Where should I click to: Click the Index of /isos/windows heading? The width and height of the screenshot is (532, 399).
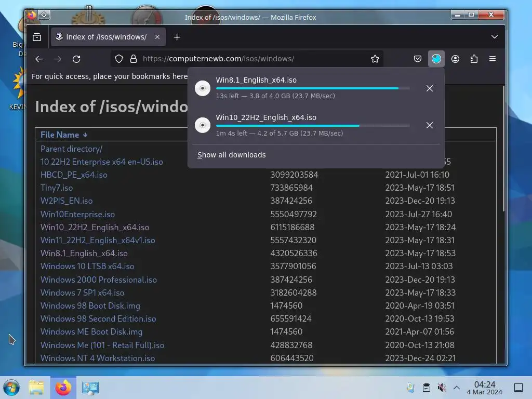coord(111,107)
